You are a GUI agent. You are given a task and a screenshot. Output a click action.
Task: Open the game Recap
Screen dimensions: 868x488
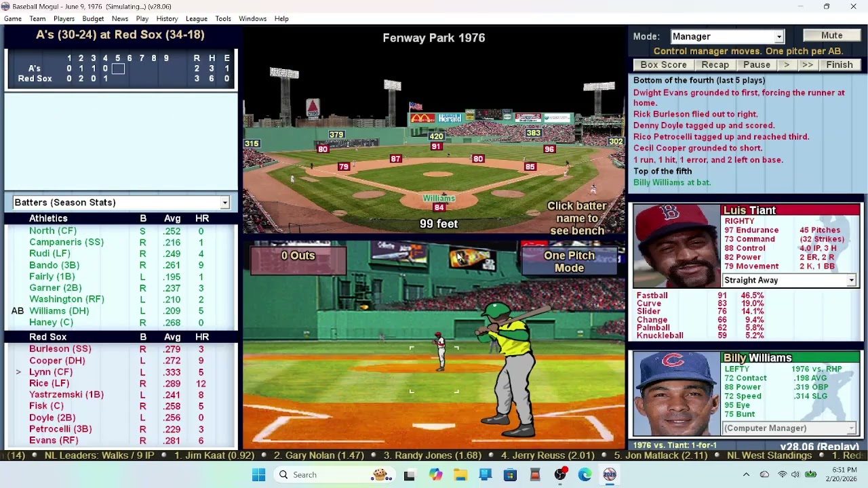tap(715, 65)
